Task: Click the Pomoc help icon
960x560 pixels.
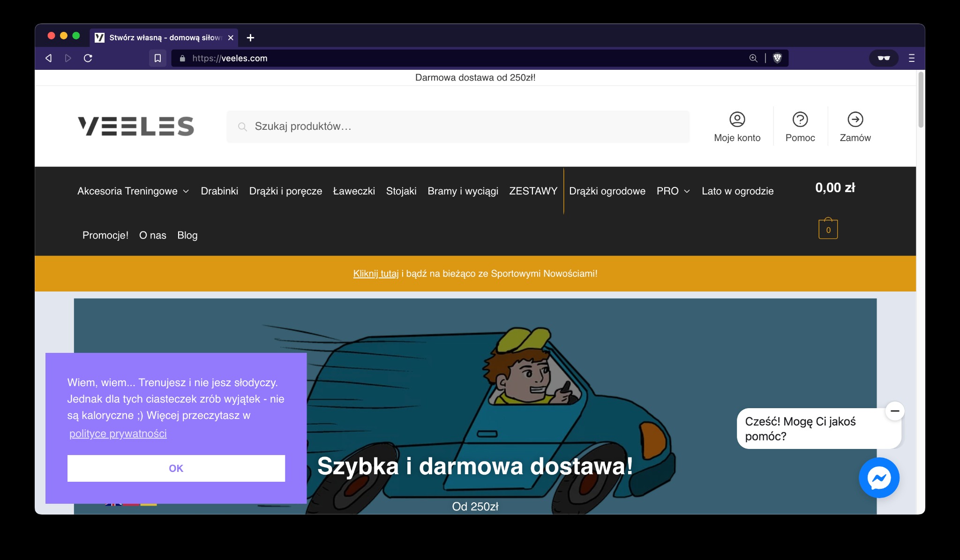Action: coord(800,120)
